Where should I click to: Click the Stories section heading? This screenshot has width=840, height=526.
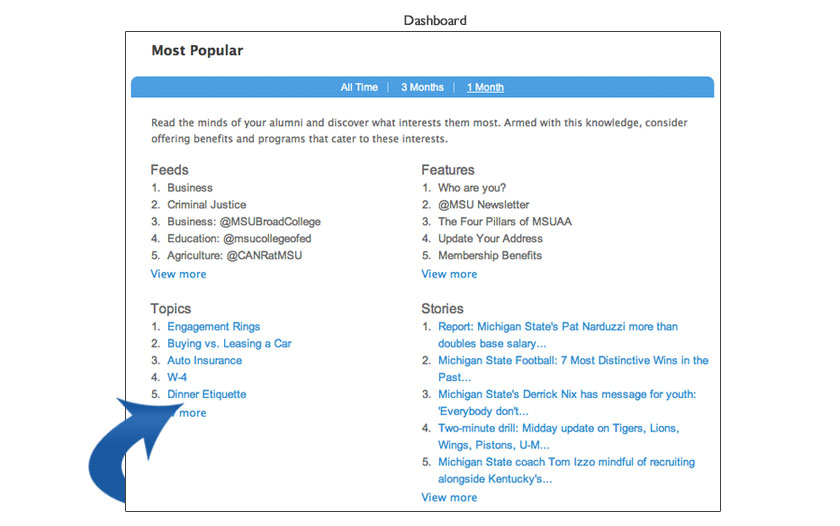442,309
